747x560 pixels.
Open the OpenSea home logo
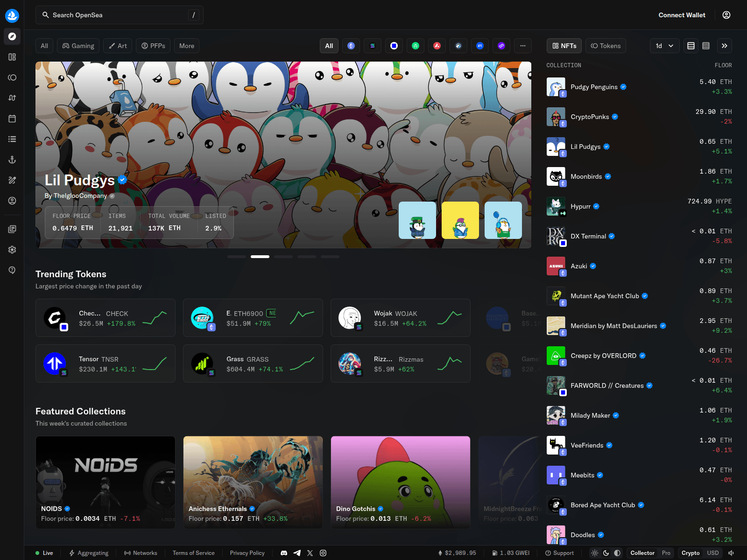(12, 15)
